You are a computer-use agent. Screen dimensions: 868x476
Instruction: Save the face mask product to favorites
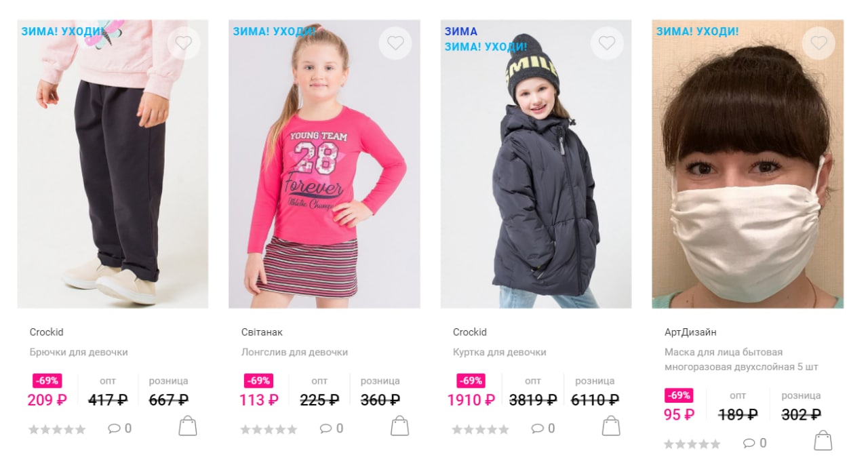tap(818, 43)
